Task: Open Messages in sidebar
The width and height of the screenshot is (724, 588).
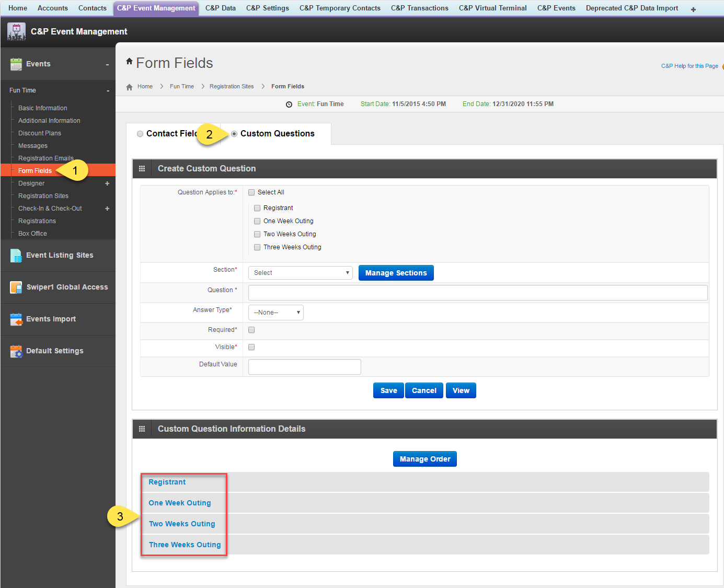Action: [33, 146]
